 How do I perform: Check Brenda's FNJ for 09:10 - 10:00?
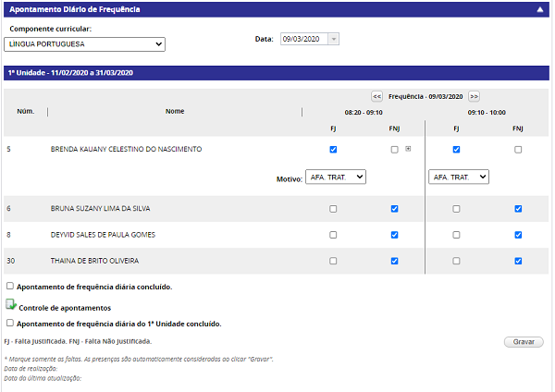(518, 149)
